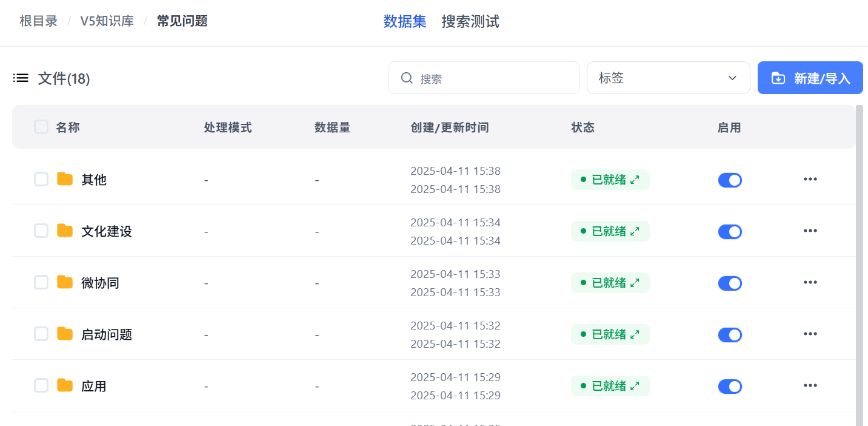The height and width of the screenshot is (426, 868).
Task: Click the 启动问题 folder icon
Action: 65,334
